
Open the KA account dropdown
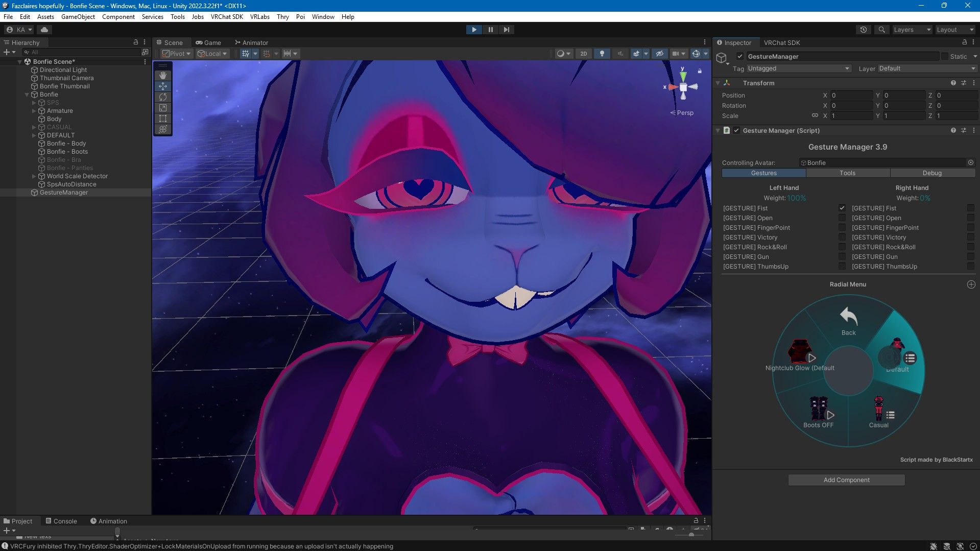click(19, 30)
